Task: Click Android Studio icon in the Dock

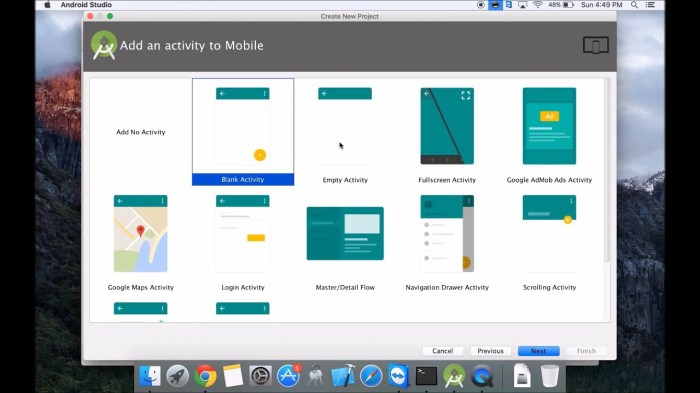Action: click(x=454, y=376)
